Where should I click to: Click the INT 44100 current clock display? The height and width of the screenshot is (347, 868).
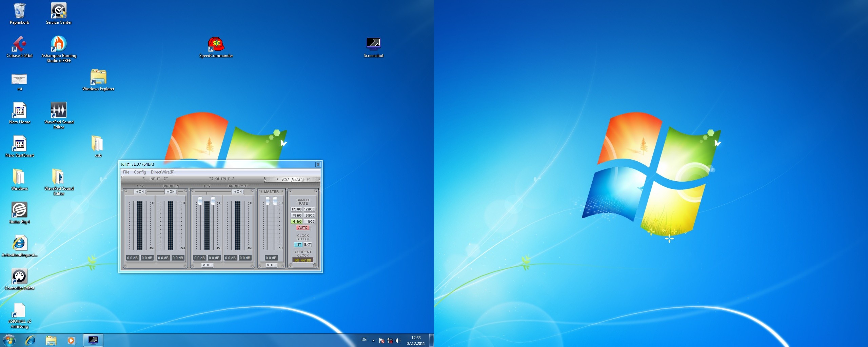(303, 260)
